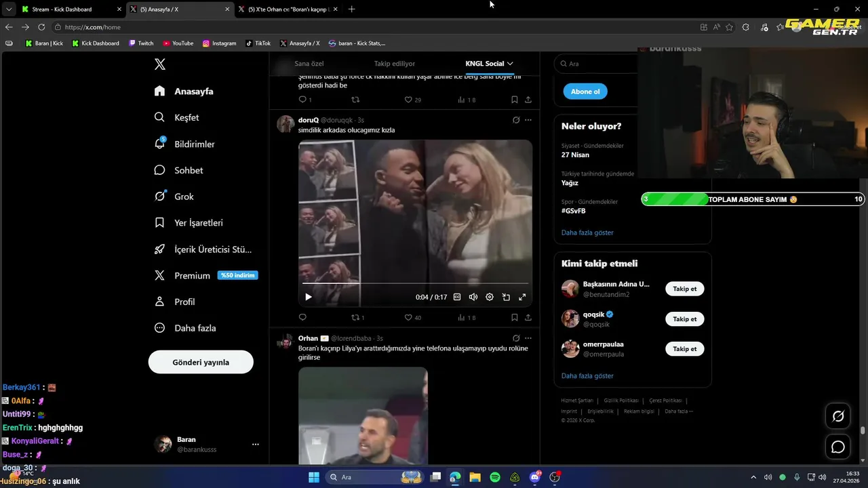This screenshot has height=488, width=868.
Task: Show hidden system tray icons
Action: click(753, 477)
